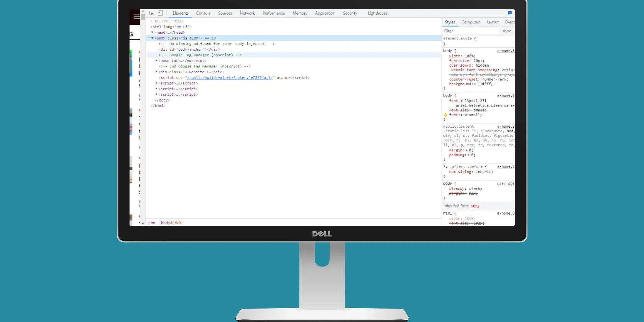Select body.js-tldr in the breadcrumb bar
Image resolution: width=644 pixels, height=322 pixels.
(171, 223)
